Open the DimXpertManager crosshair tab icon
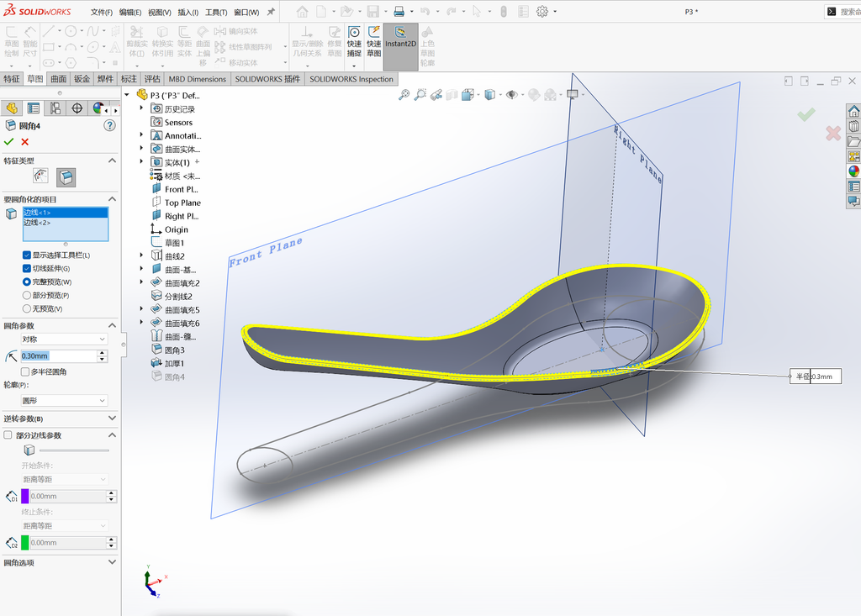Image resolution: width=861 pixels, height=616 pixels. click(x=77, y=108)
